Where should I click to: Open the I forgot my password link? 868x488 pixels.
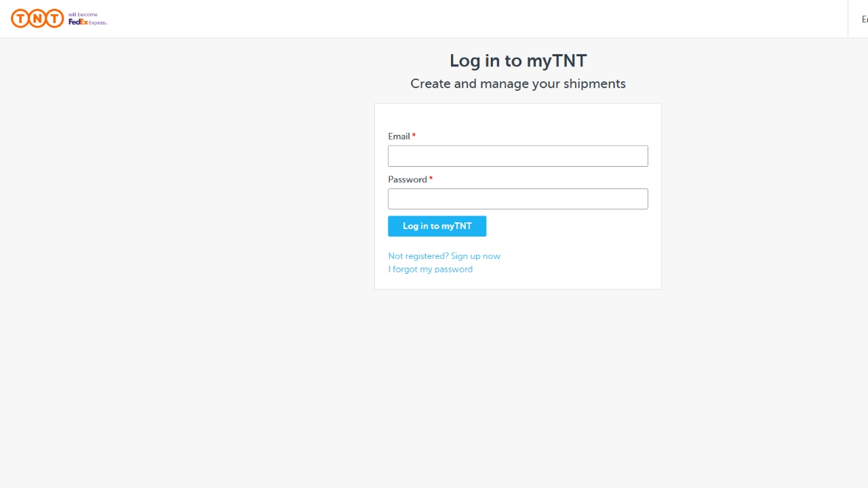(x=431, y=269)
